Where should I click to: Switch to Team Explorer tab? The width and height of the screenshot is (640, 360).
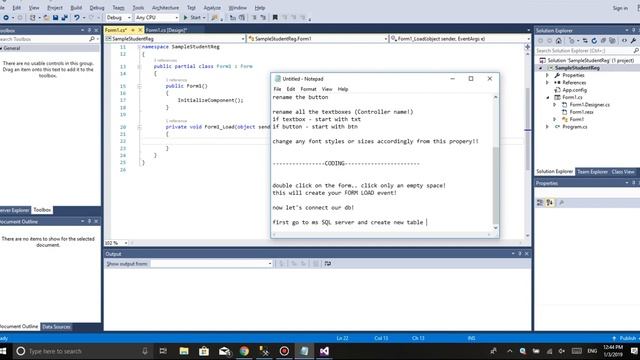click(x=592, y=172)
